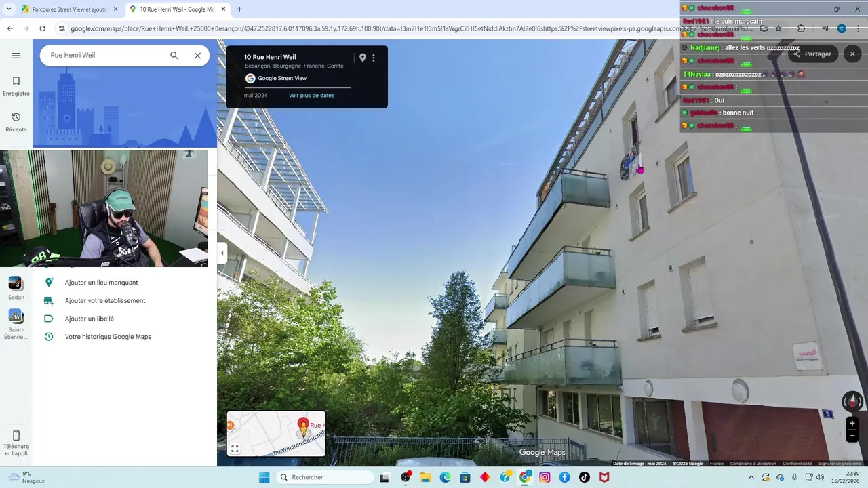
Task: Click Voir plus de dates link
Action: click(311, 96)
